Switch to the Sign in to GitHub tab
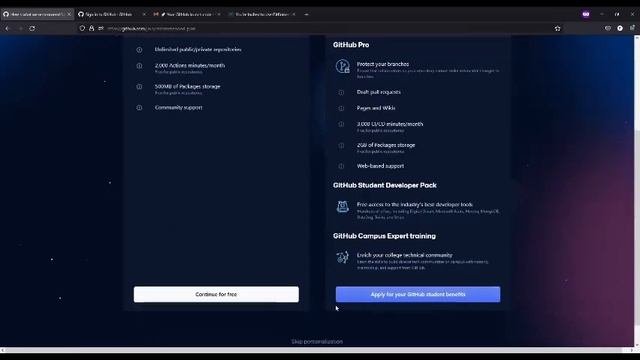The image size is (640, 360). [x=111, y=14]
